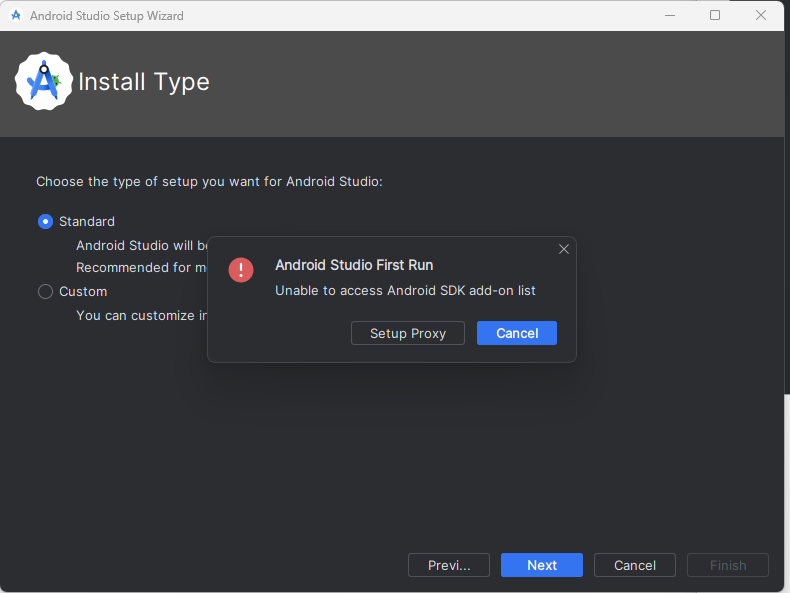Click the Android Studio logo in header
The height and width of the screenshot is (593, 790).
[x=44, y=81]
